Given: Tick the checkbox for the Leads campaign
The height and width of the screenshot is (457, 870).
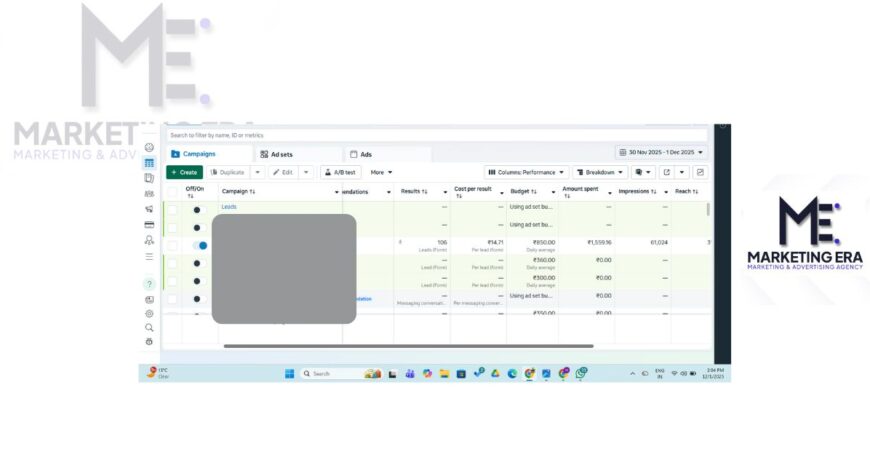Looking at the screenshot, I should point(172,209).
